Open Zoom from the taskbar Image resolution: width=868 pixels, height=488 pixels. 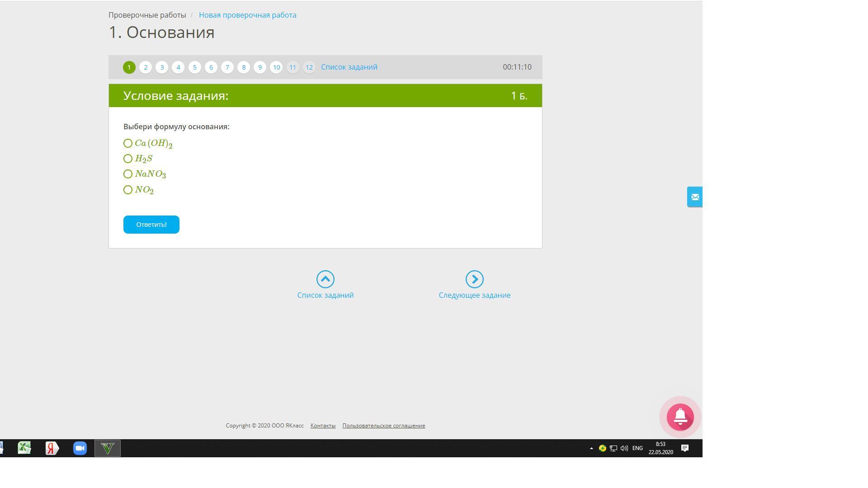click(x=80, y=448)
